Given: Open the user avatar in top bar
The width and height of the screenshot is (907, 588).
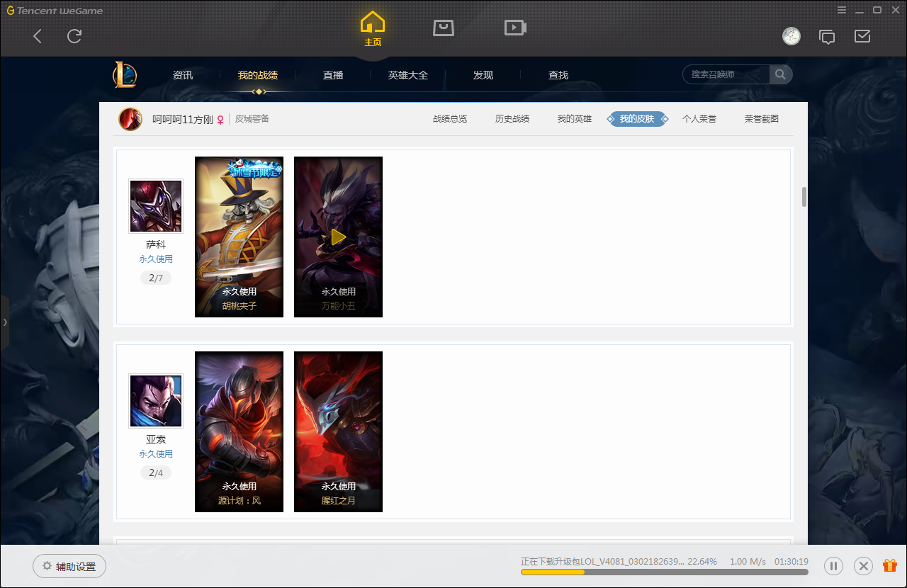Looking at the screenshot, I should [791, 36].
